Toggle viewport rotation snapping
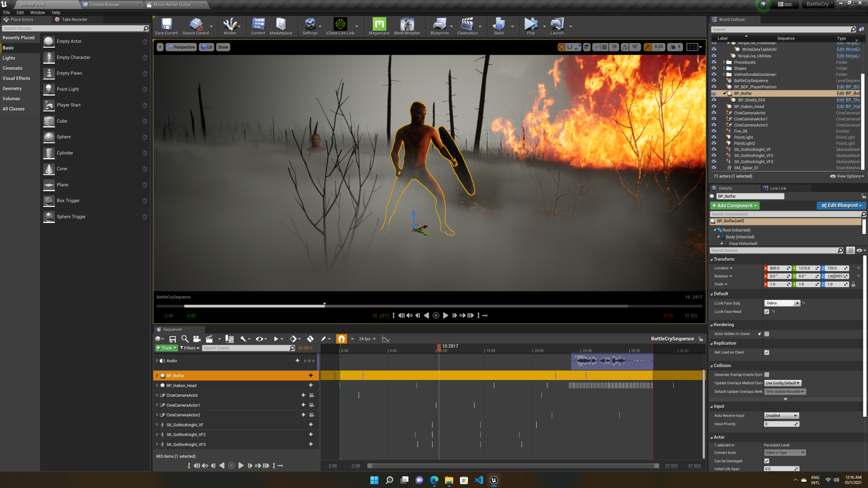Screen dimensions: 868x488 tap(625, 47)
